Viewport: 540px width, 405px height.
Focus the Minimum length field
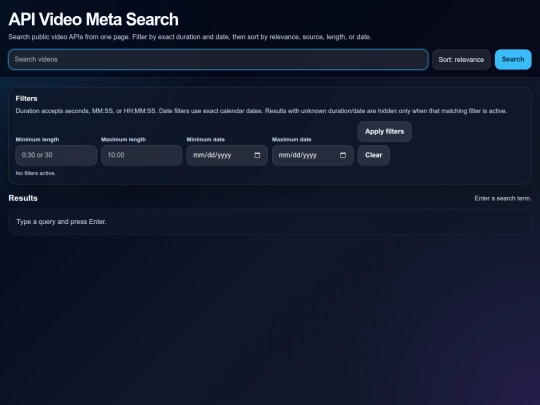56,155
